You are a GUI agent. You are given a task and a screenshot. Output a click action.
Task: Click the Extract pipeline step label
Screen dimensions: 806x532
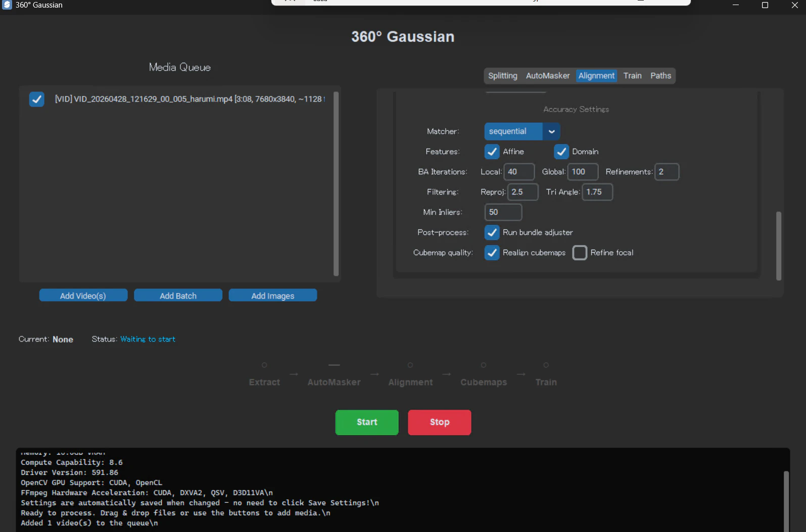point(264,382)
